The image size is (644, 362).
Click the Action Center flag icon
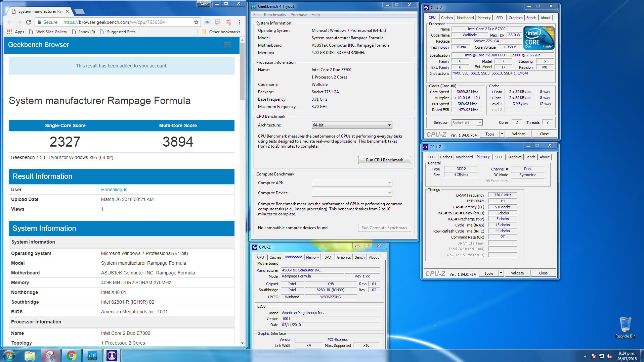(593, 356)
